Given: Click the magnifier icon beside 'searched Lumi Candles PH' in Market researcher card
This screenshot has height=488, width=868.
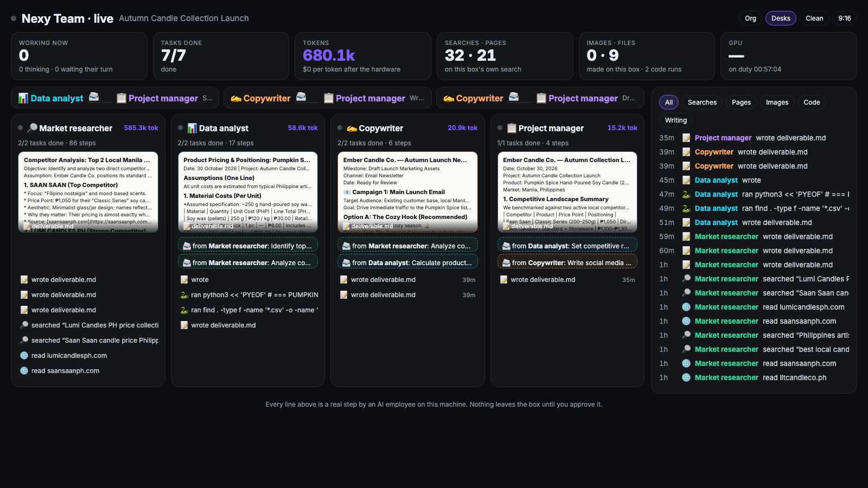Looking at the screenshot, I should click(24, 325).
